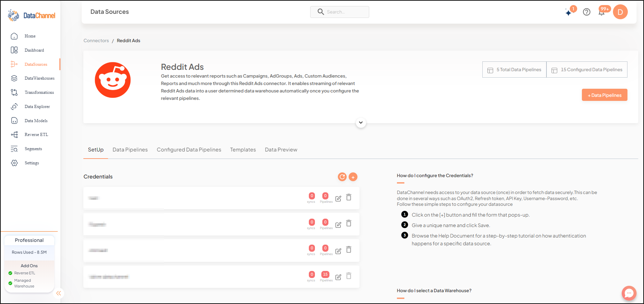
Task: Click the 5 Total Data Pipelines button
Action: (x=514, y=70)
